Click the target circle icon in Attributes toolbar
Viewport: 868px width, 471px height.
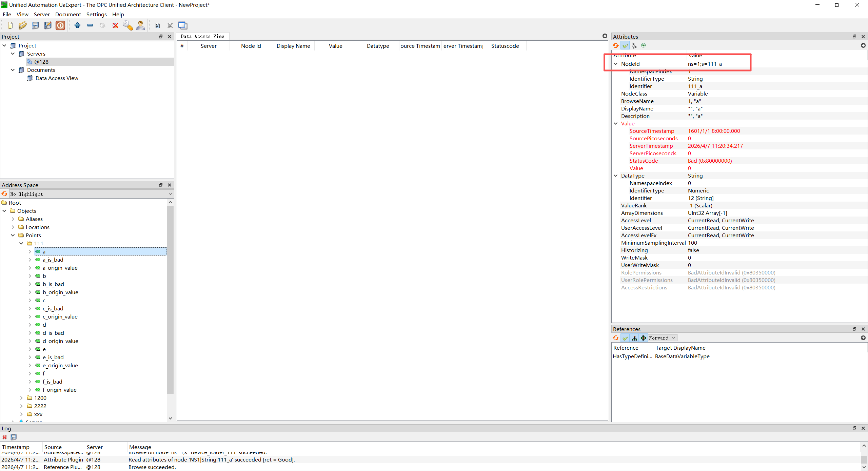point(643,45)
